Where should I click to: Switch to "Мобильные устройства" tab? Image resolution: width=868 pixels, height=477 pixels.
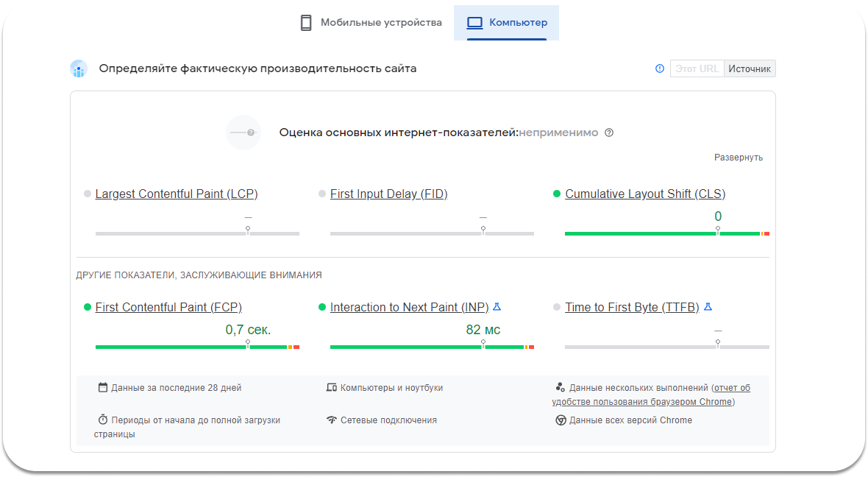(x=371, y=23)
